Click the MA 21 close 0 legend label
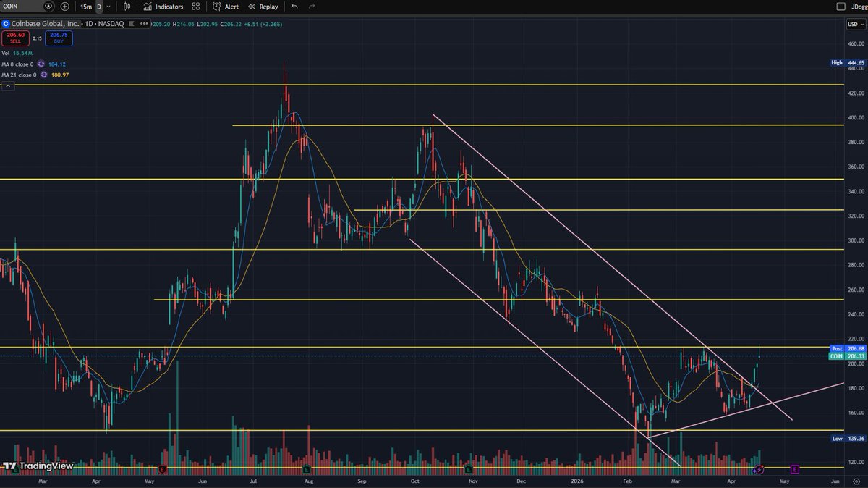The image size is (868, 488). point(19,75)
